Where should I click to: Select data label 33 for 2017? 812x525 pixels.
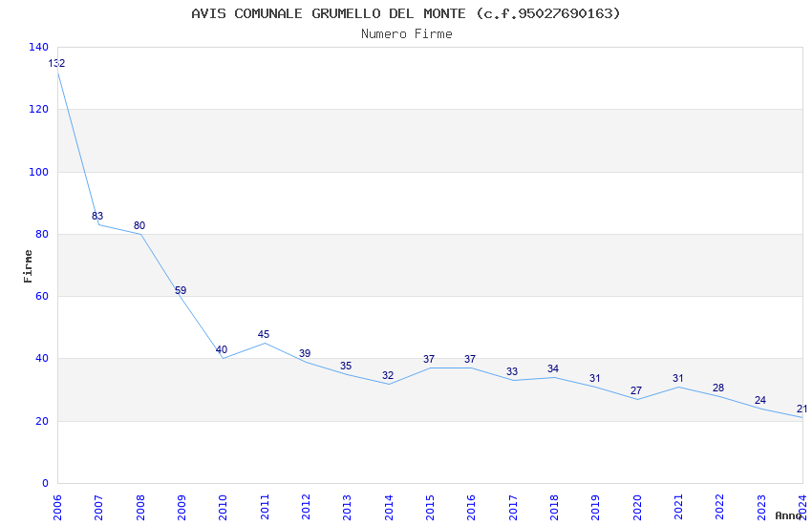512,371
